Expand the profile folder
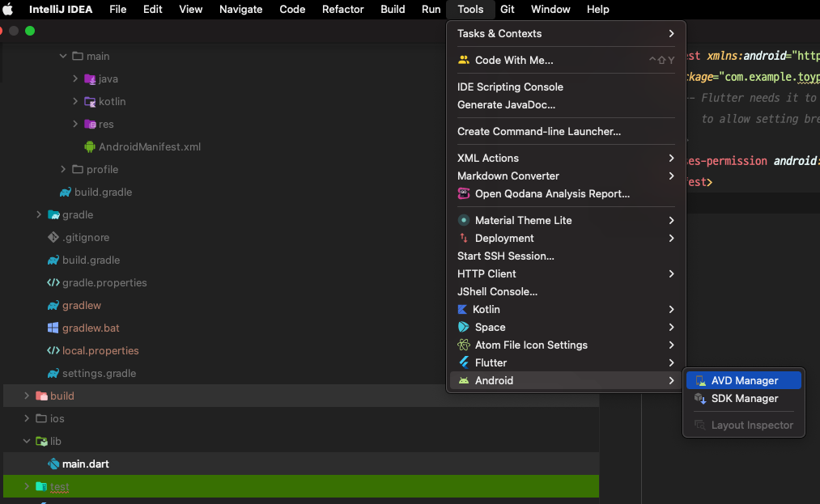This screenshot has width=820, height=504. (63, 169)
